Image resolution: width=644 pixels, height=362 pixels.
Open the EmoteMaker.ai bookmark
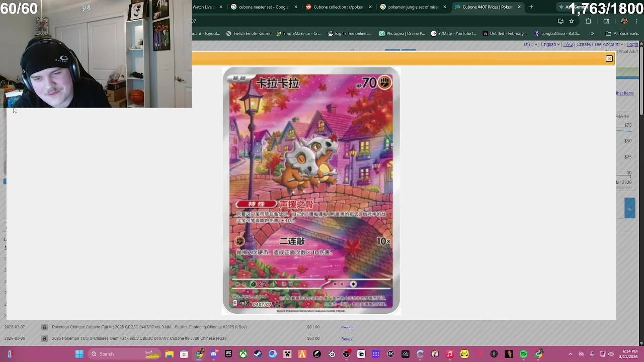point(298,34)
